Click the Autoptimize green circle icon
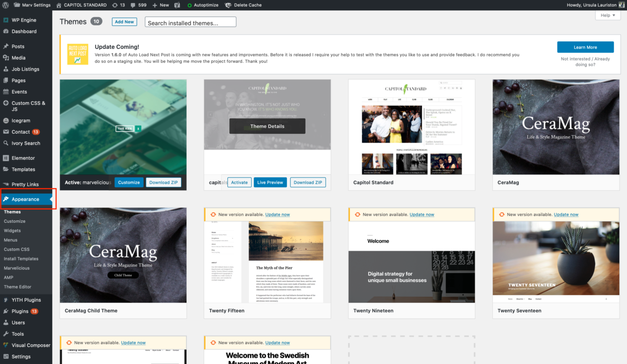The image size is (627, 364). click(189, 5)
